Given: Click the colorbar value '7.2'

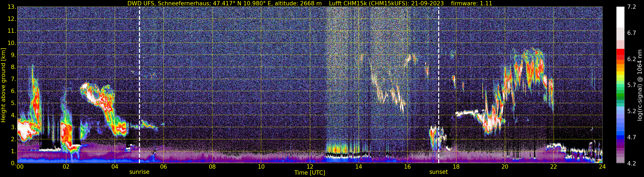Looking at the screenshot, I should (632, 7).
